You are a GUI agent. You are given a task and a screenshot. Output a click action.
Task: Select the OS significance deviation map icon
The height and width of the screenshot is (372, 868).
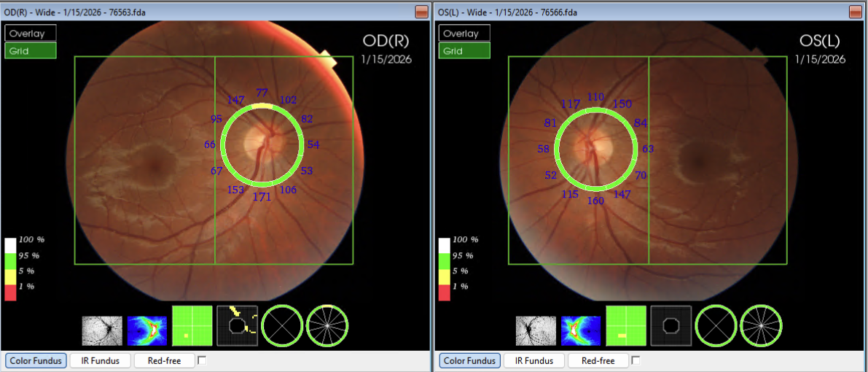click(x=671, y=325)
